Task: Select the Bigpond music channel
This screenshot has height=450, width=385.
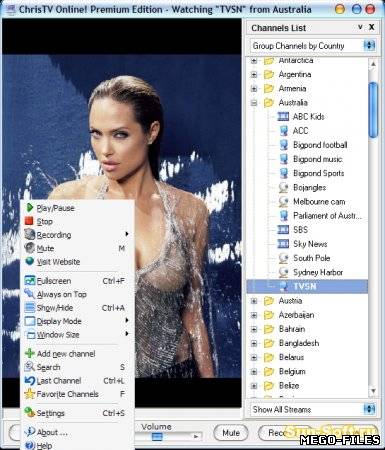Action: (317, 159)
